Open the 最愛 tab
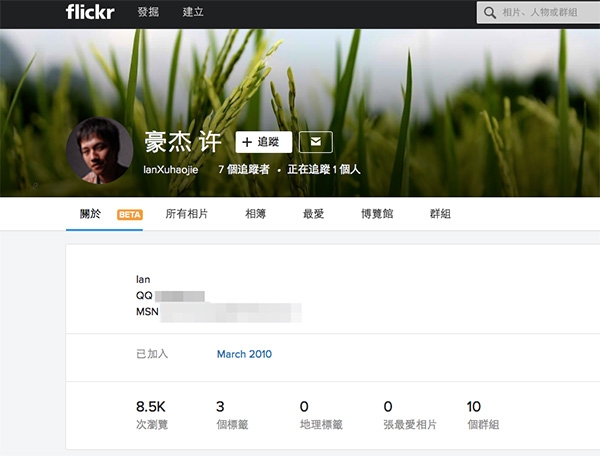The width and height of the screenshot is (600, 456). pyautogui.click(x=313, y=214)
